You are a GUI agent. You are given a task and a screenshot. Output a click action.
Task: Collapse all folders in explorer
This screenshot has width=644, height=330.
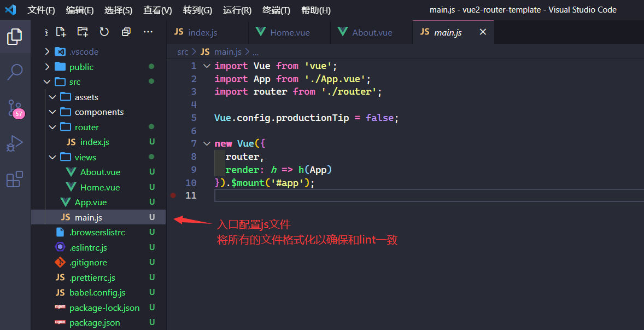point(126,32)
